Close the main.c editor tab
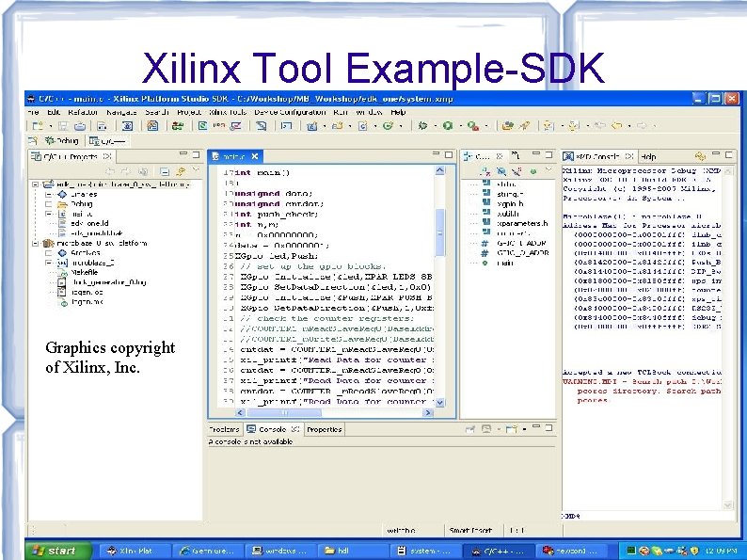 tap(255, 156)
